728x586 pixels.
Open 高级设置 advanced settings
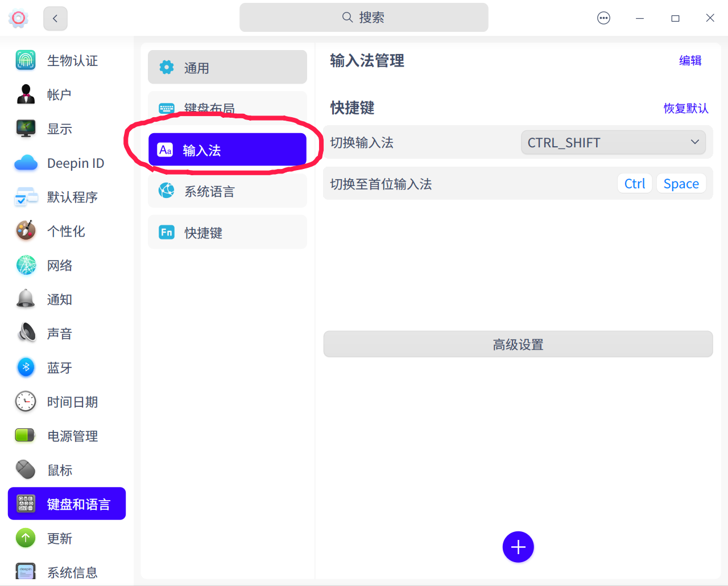518,344
